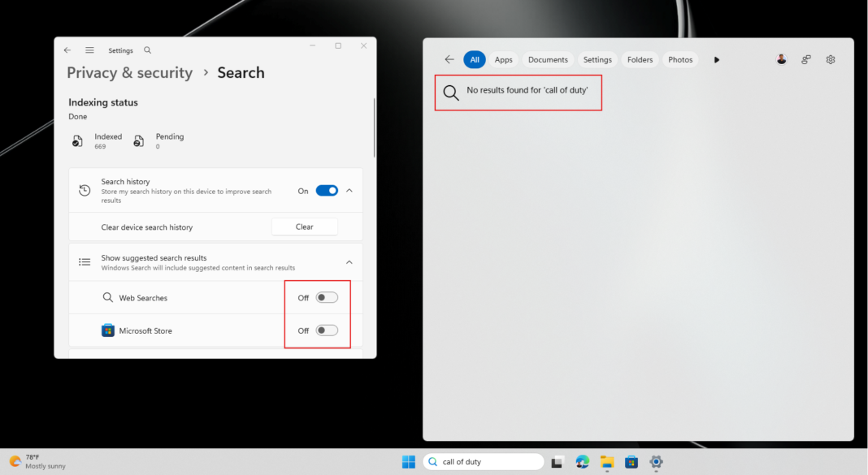Click the search icon in Settings title bar
The height and width of the screenshot is (475, 868).
[x=147, y=50]
